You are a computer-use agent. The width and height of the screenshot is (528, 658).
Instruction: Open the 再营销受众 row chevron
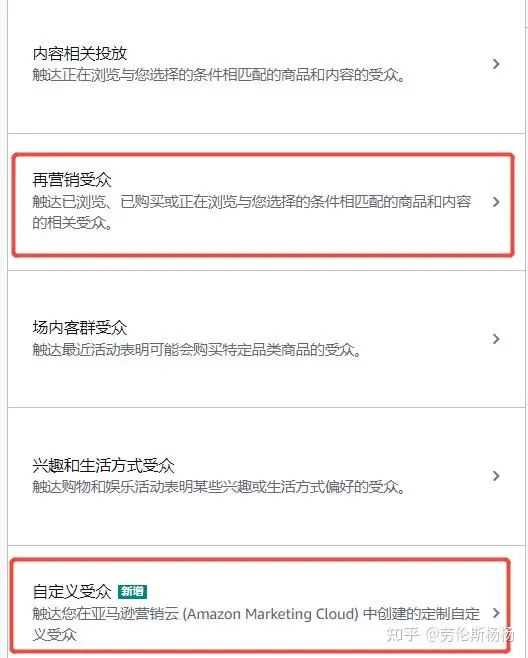pos(496,202)
